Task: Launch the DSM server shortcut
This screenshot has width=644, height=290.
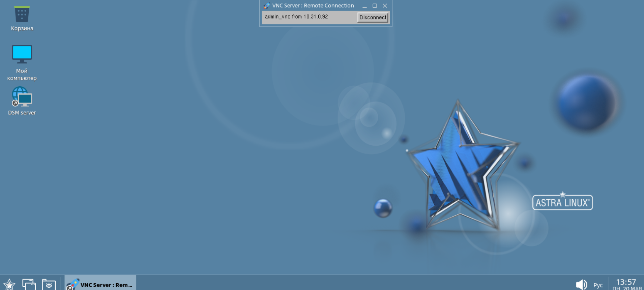Action: click(22, 97)
